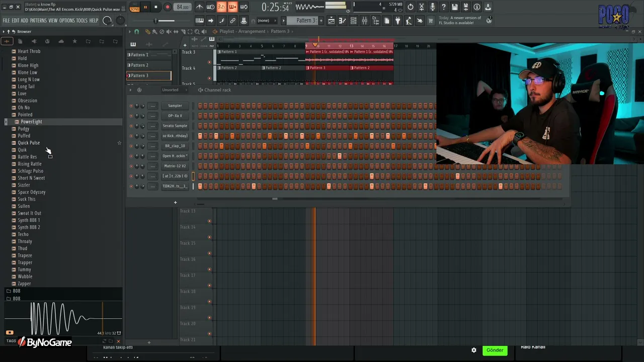Open the browser starred favorites tab
Image resolution: width=644 pixels, height=362 pixels.
coord(74,41)
